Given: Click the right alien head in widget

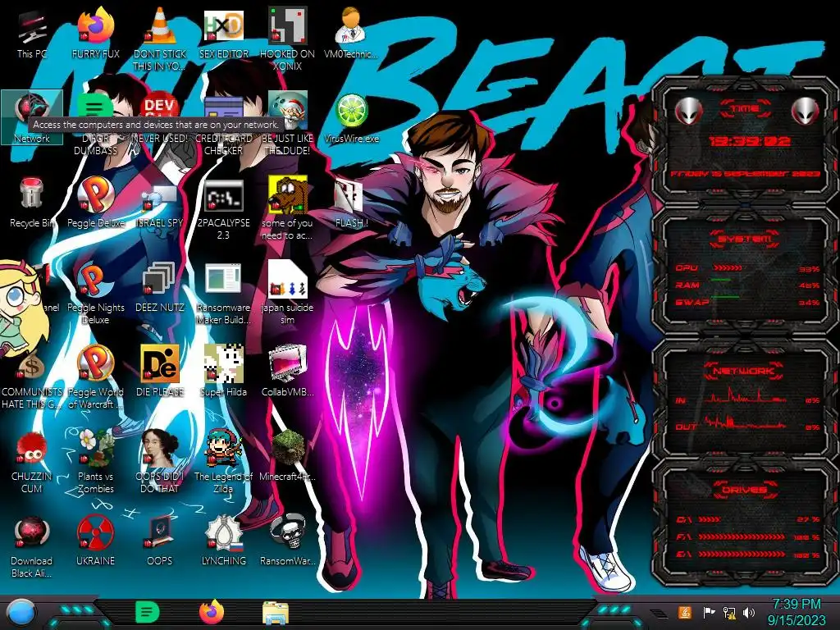Looking at the screenshot, I should (805, 111).
